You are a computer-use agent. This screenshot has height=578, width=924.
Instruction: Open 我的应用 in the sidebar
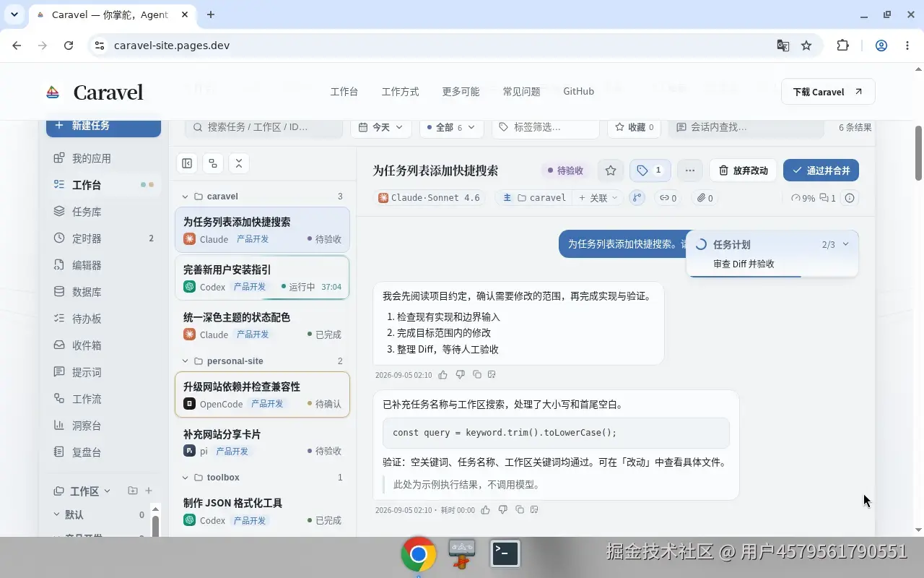point(103,158)
